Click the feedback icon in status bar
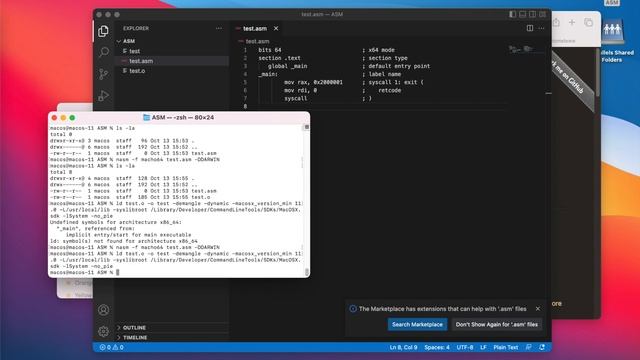Screen dimensions: 640x360 tap(529, 347)
